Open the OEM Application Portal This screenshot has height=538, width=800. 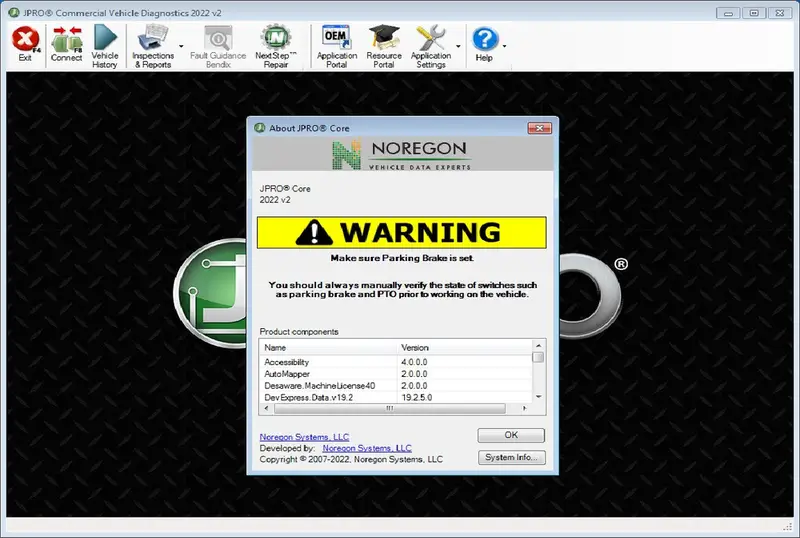(x=337, y=46)
